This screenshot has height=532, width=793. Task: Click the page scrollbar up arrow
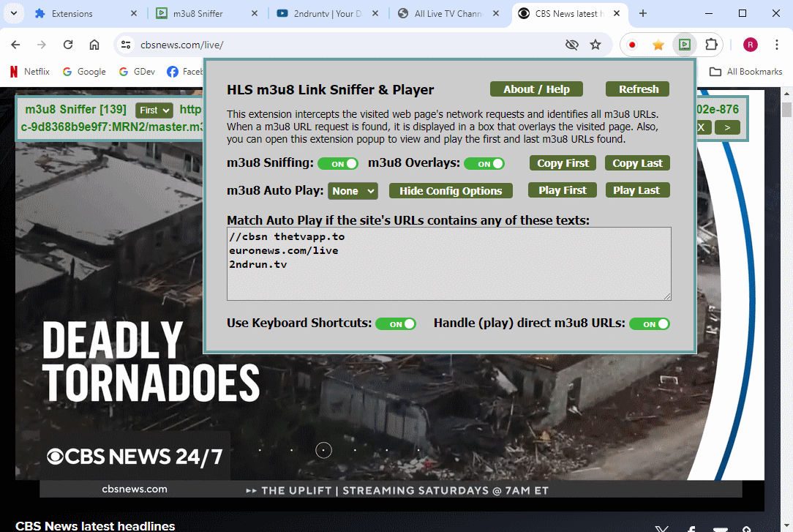point(786,94)
